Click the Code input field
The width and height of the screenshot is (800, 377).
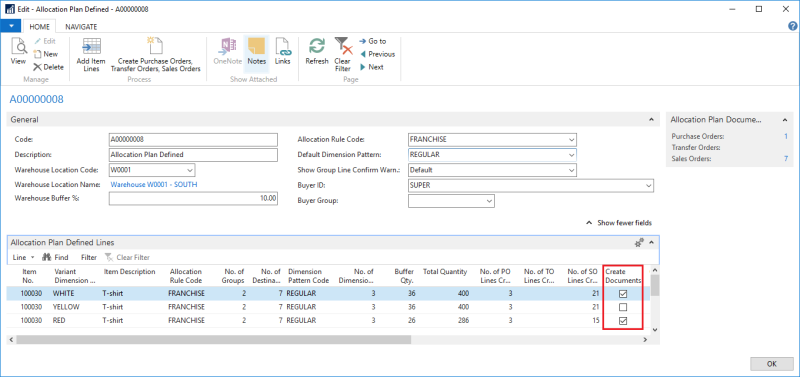click(193, 139)
